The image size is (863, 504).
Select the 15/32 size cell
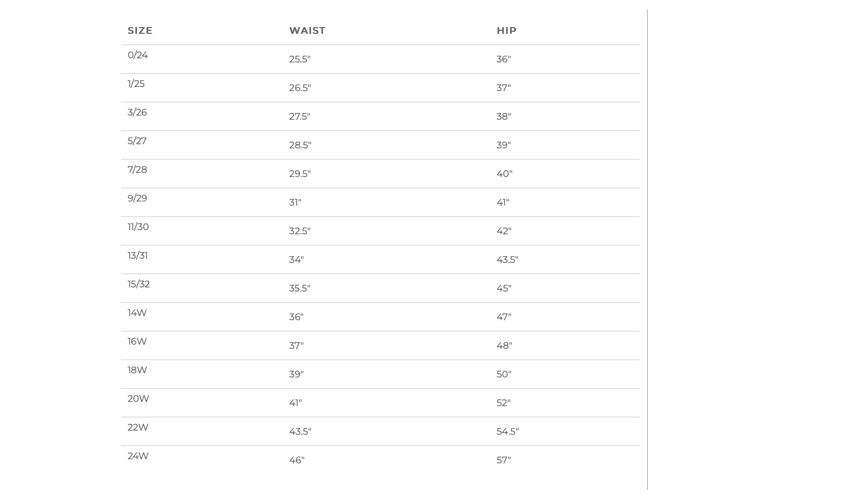coord(139,284)
